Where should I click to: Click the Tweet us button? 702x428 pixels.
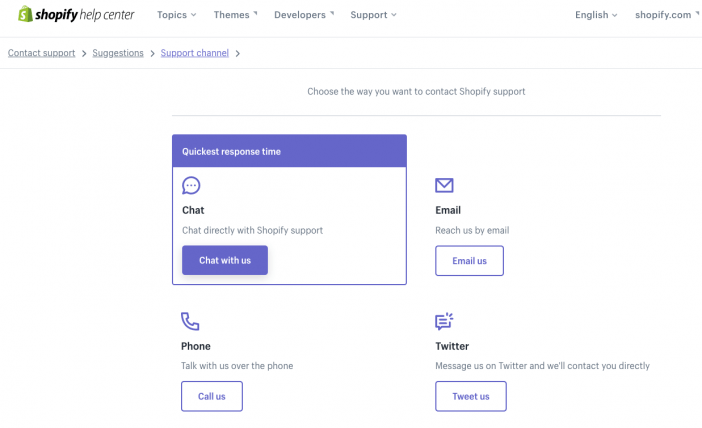[471, 396]
